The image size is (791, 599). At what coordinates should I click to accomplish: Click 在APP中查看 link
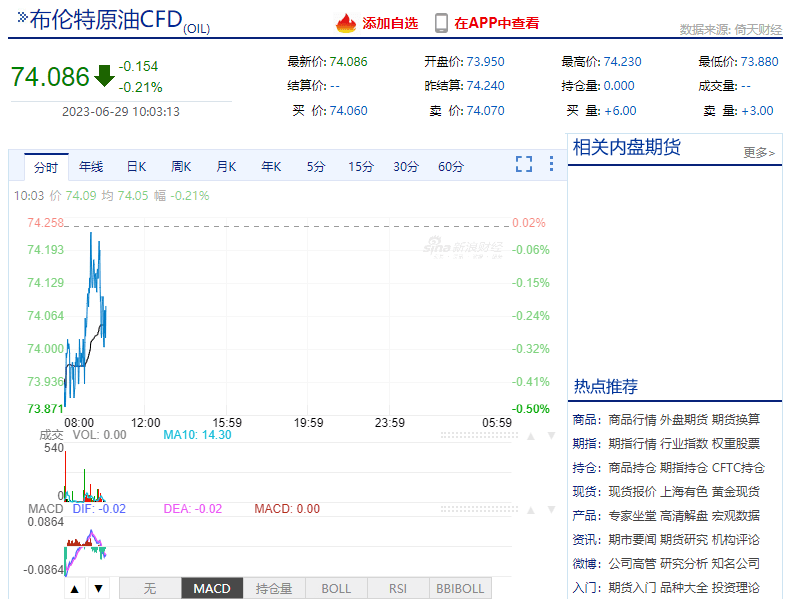tap(496, 23)
